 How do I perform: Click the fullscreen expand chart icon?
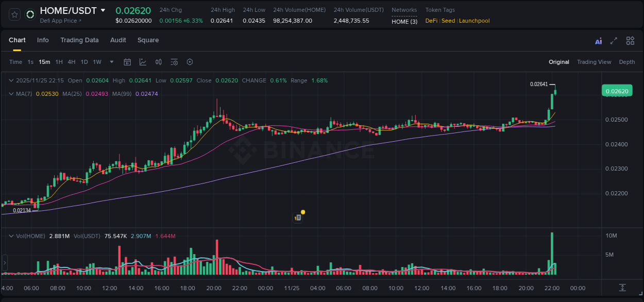pos(614,40)
